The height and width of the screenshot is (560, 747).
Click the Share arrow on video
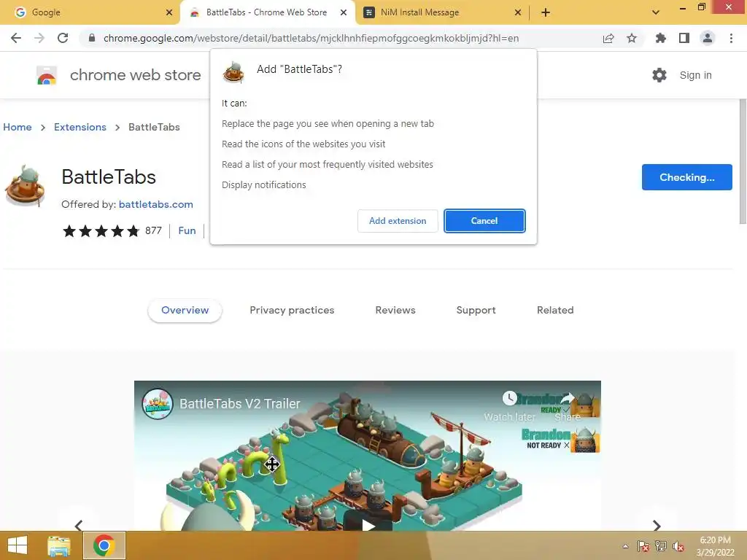[x=568, y=398]
